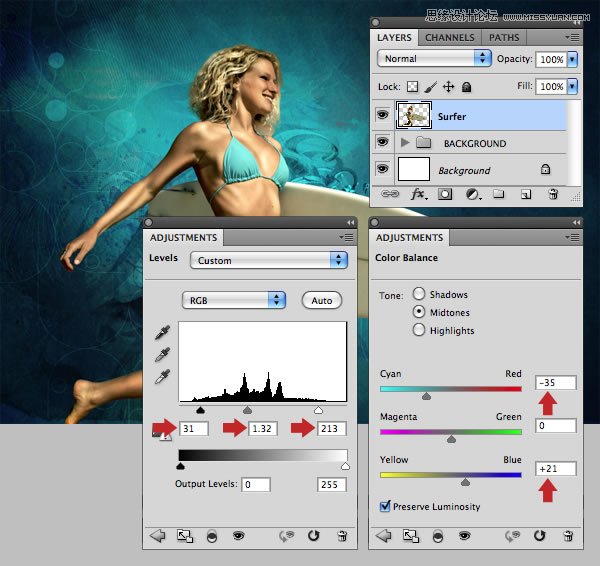Add a layer mask
Screen dimensions: 600x566
point(445,194)
